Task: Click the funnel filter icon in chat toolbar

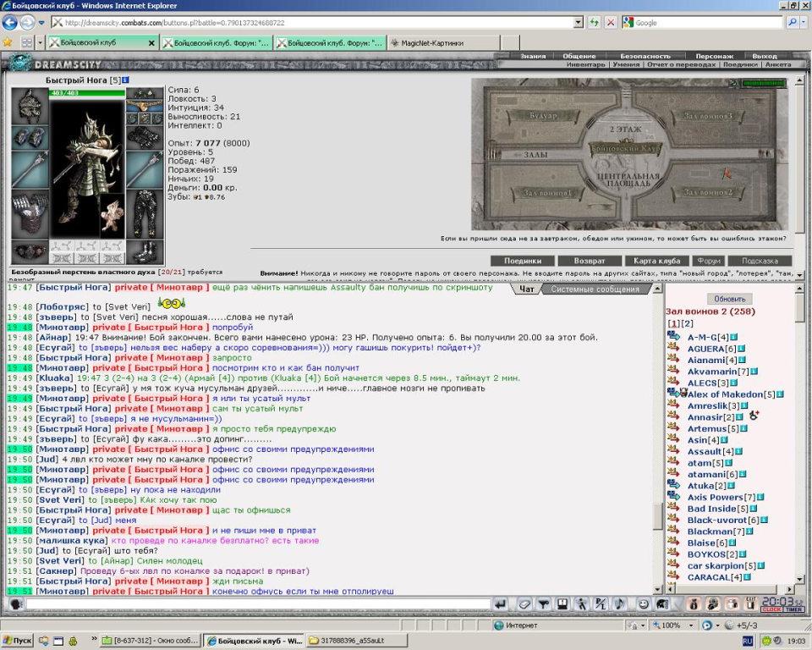Action: pos(544,604)
